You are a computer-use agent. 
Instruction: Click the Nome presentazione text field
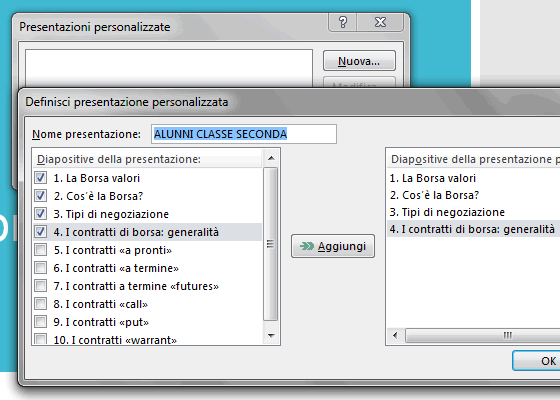click(x=244, y=134)
